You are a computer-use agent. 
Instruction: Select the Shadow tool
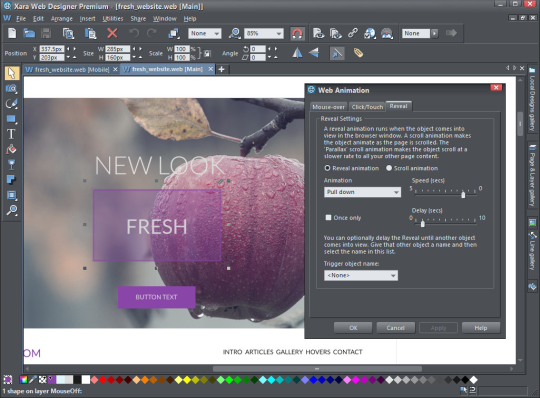[x=11, y=180]
